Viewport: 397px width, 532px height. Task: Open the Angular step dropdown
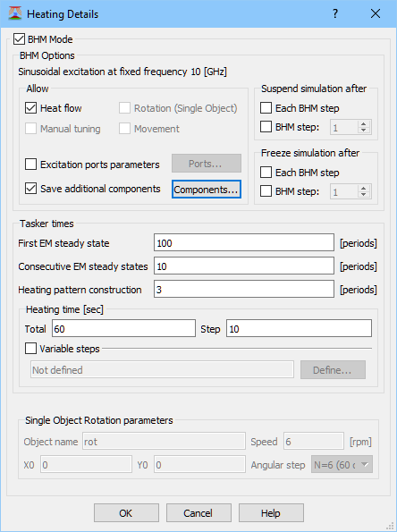[342, 464]
